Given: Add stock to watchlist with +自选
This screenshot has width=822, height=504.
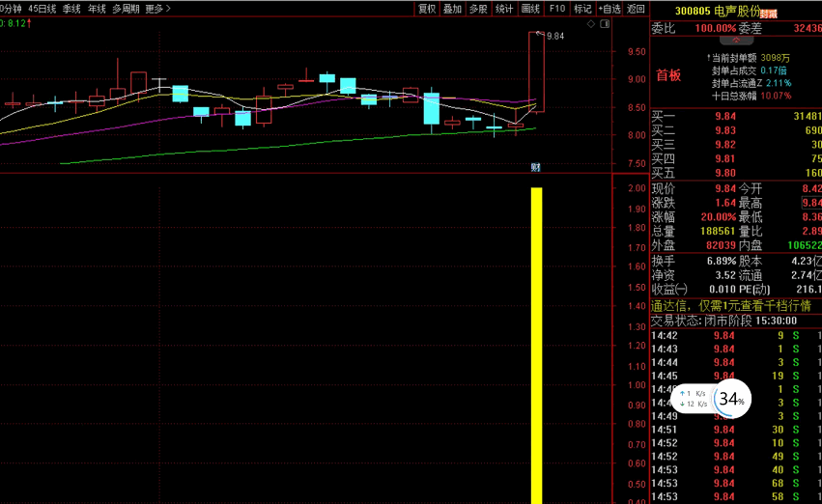Looking at the screenshot, I should [x=609, y=9].
